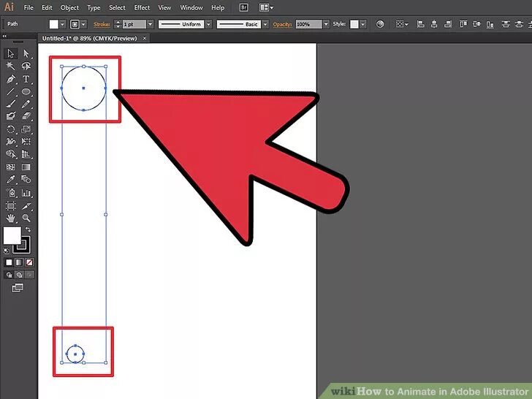Open the Type menu
This screenshot has width=532, height=399.
pyautogui.click(x=94, y=7)
